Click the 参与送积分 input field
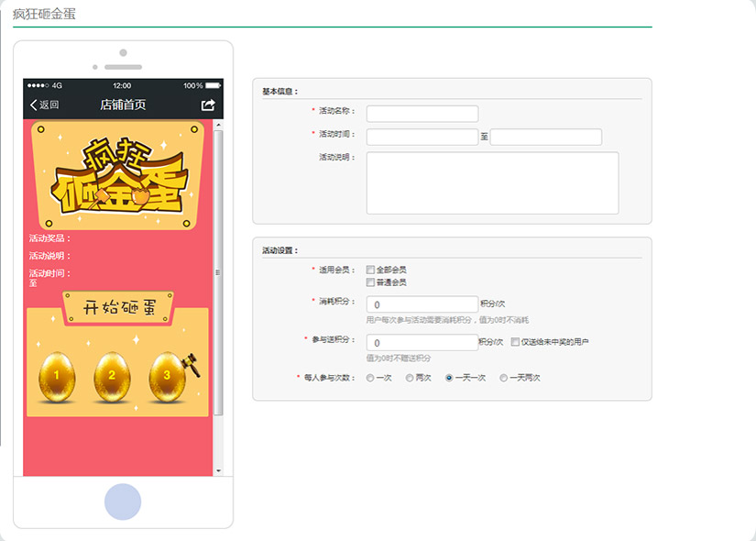The width and height of the screenshot is (756, 541). point(422,343)
